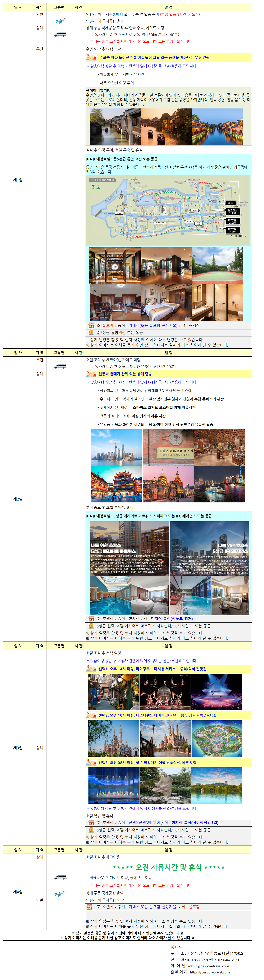This screenshot has height=980, width=264.
Task: Click the map pin icon beside the 선택1 타이캉루 heading
Action: click(91, 669)
